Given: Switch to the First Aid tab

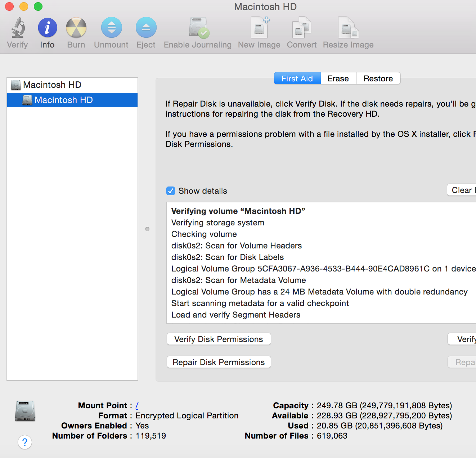Looking at the screenshot, I should coord(297,78).
